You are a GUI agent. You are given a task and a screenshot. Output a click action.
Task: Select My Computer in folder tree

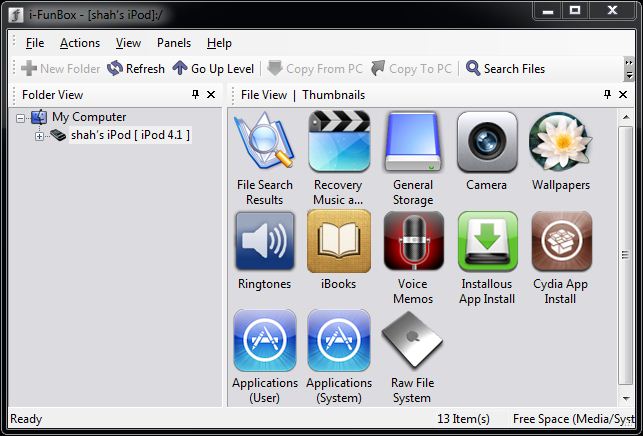(89, 117)
